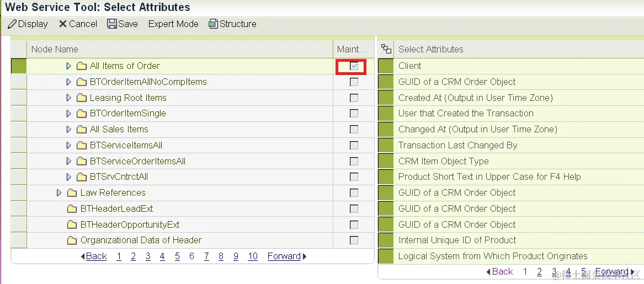The image size is (644, 284).
Task: Check Maintain box for BTServiceItemsAll
Action: click(x=354, y=146)
